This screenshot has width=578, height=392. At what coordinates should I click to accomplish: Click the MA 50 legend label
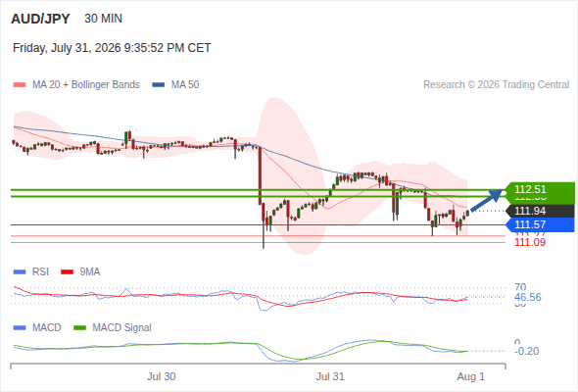185,85
